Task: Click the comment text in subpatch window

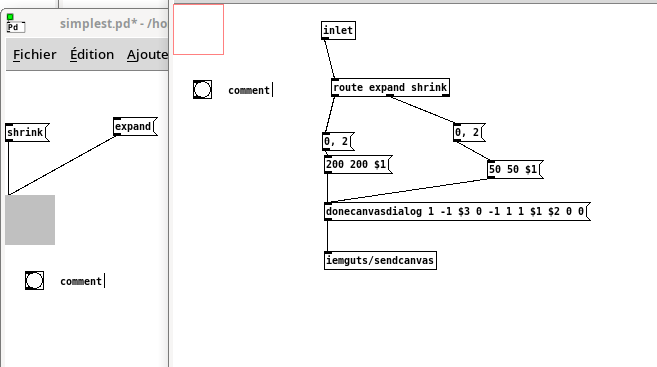Action: tap(249, 90)
